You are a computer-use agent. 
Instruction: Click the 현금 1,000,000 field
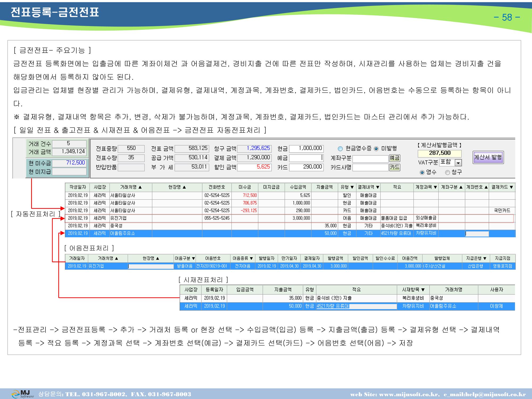(307, 148)
